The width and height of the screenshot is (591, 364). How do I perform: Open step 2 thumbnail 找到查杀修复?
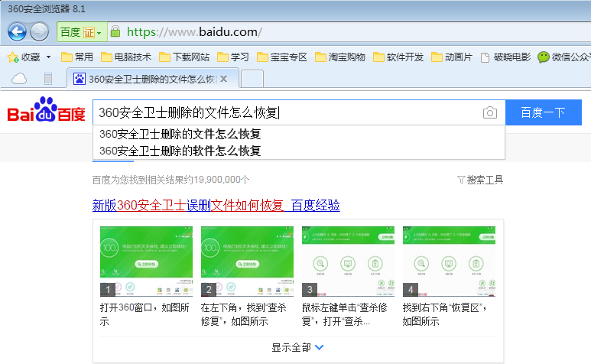click(x=247, y=261)
